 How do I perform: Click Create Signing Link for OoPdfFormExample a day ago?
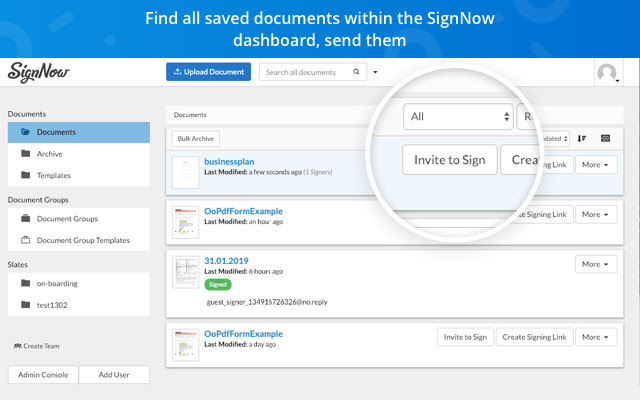(x=534, y=337)
